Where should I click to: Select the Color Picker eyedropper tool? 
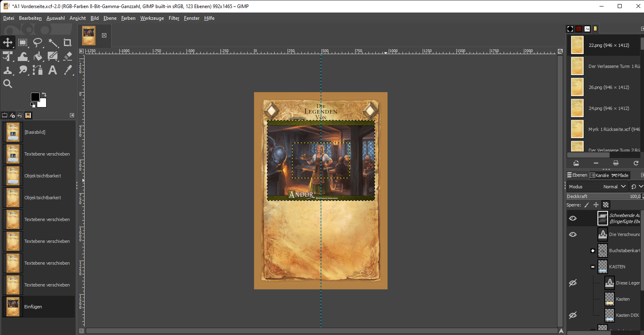coord(68,70)
